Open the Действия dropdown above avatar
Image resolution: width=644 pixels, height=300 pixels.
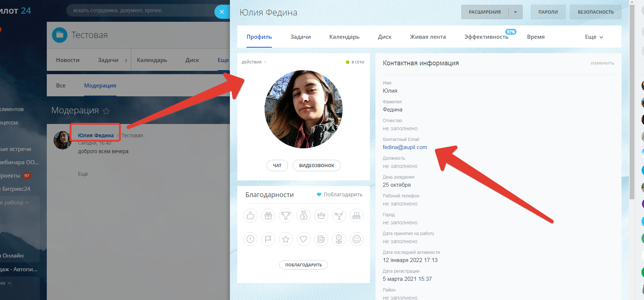click(254, 62)
